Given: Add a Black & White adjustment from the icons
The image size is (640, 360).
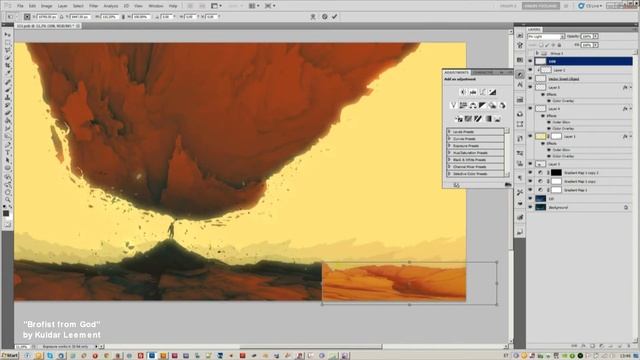Looking at the screenshot, I should 482,105.
